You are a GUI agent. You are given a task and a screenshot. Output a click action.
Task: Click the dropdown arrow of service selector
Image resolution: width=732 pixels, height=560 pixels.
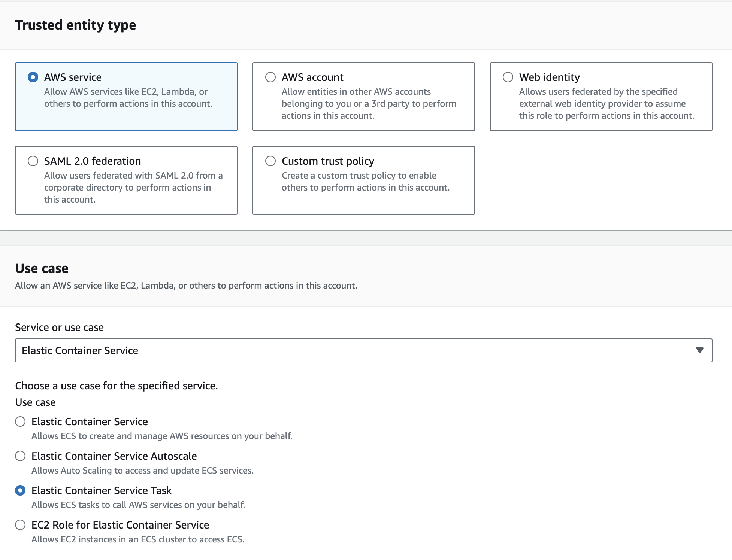point(699,350)
